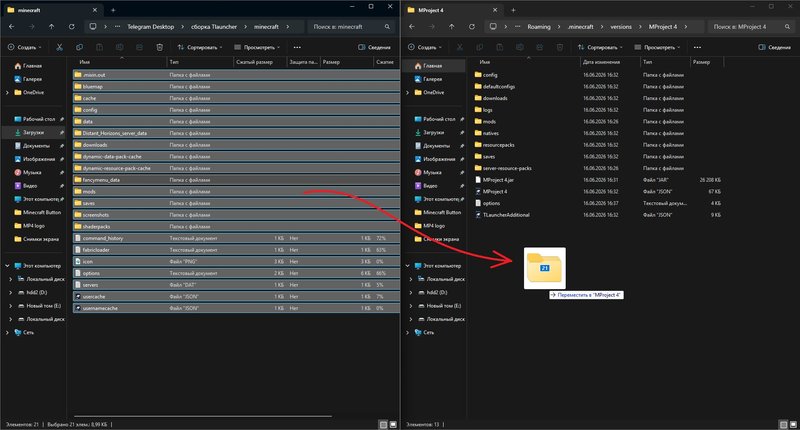The width and height of the screenshot is (800, 430).
Task: Open Сортировать dropdown in MProject 4 window
Action: (600, 47)
